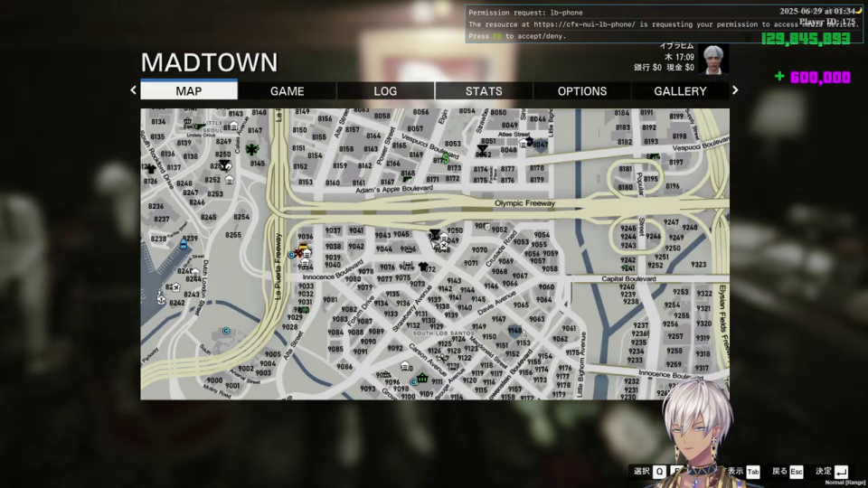Image resolution: width=868 pixels, height=488 pixels.
Task: Click the blue C blip next to taxi
Action: point(292,255)
